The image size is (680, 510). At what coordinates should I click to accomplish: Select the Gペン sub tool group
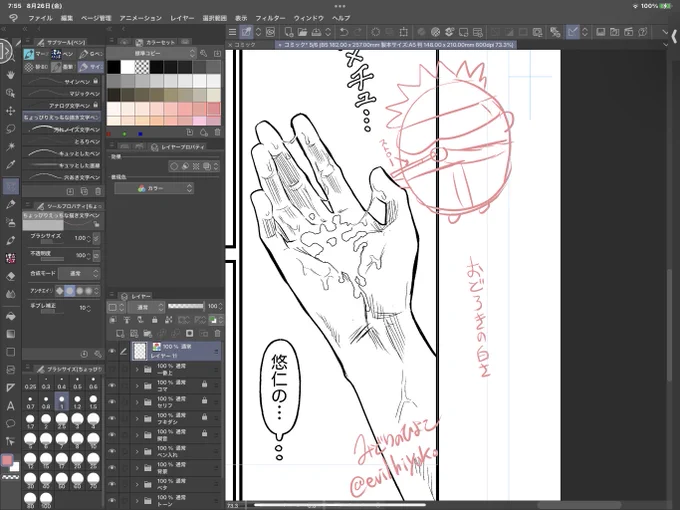[x=91, y=54]
